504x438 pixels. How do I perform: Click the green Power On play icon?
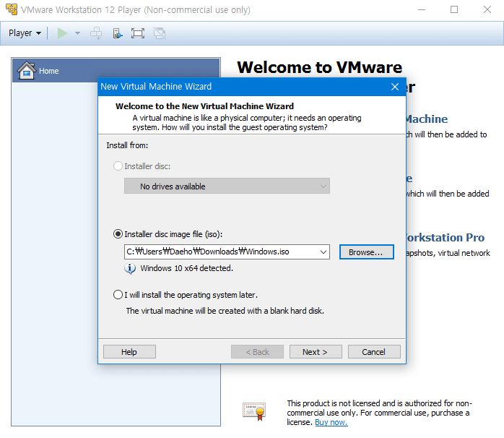63,33
